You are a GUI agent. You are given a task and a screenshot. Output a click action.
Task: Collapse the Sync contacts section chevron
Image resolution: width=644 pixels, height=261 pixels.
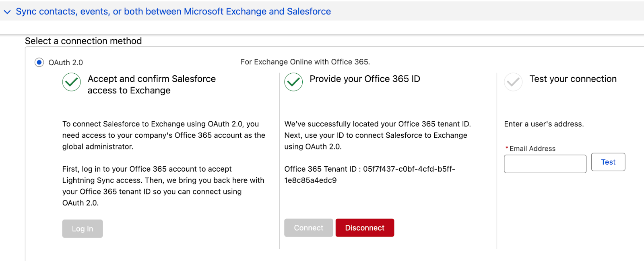[7, 12]
